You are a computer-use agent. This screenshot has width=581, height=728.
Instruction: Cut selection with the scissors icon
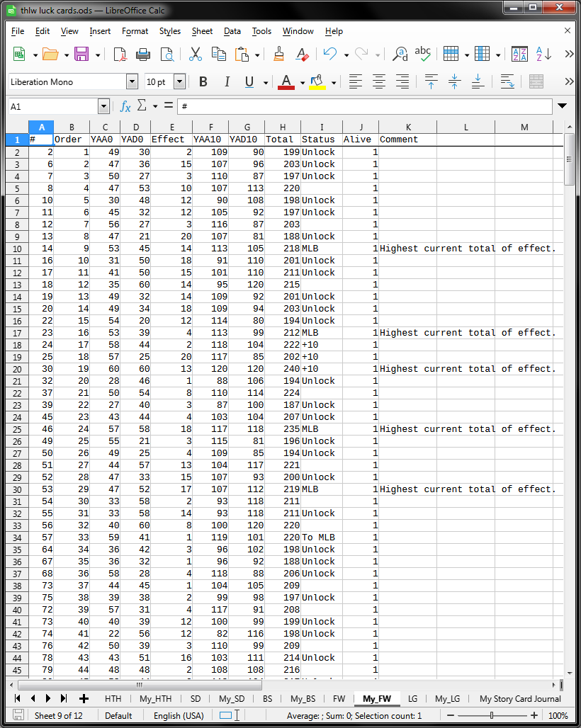click(x=196, y=55)
